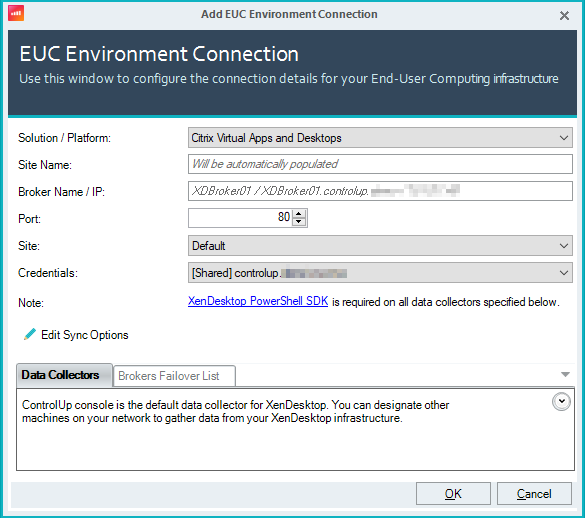The height and width of the screenshot is (518, 585).
Task: Close the Add EUC Environment Connection dialog
Action: pos(564,15)
